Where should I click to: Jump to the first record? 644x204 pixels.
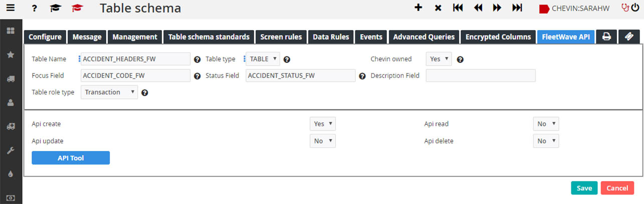click(x=458, y=8)
